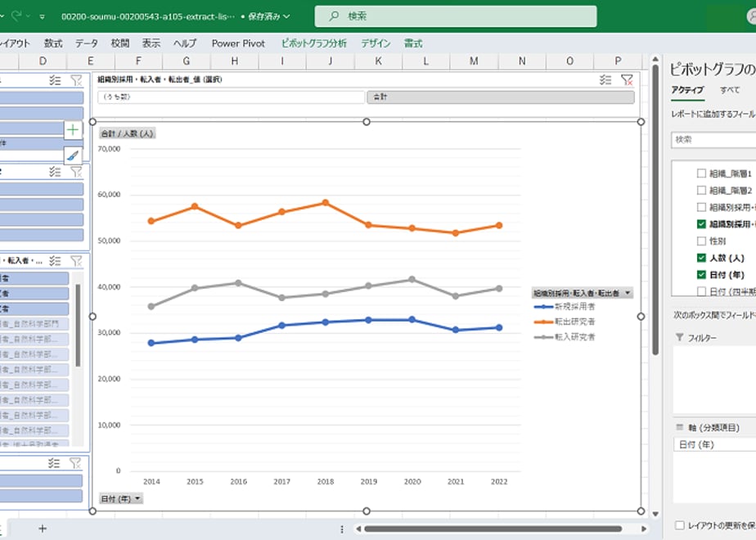The width and height of the screenshot is (756, 540).
Task: Clear the filter on the top-left slicer
Action: [x=76, y=80]
